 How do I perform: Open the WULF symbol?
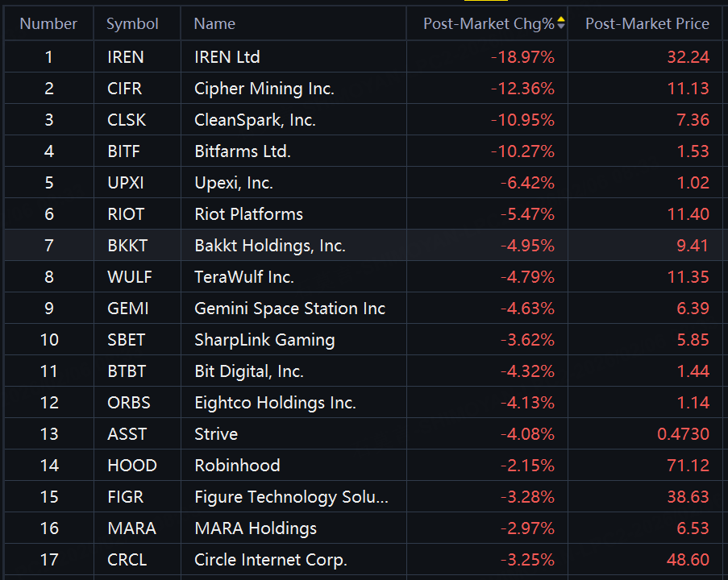pos(129,277)
